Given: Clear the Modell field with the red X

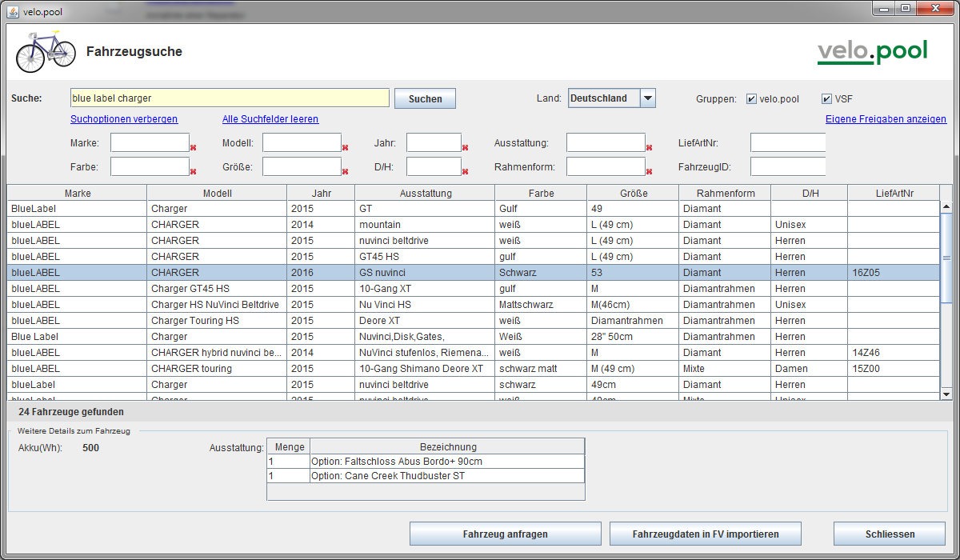Looking at the screenshot, I should (345, 147).
